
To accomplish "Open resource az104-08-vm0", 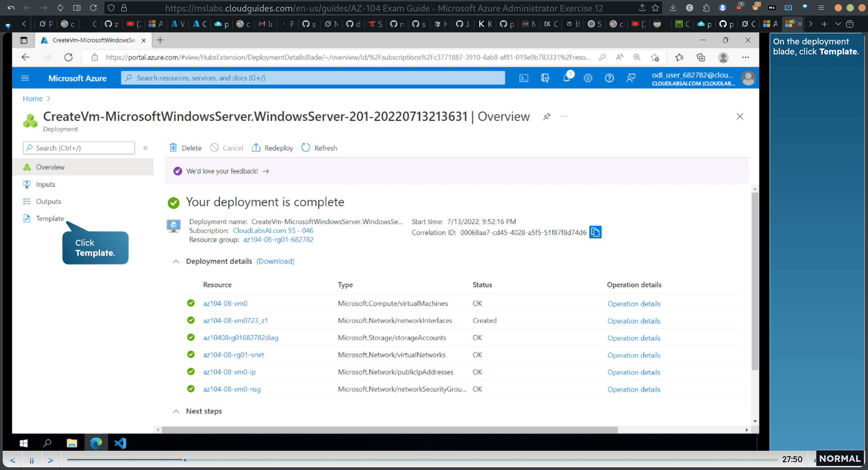I will pos(225,303).
